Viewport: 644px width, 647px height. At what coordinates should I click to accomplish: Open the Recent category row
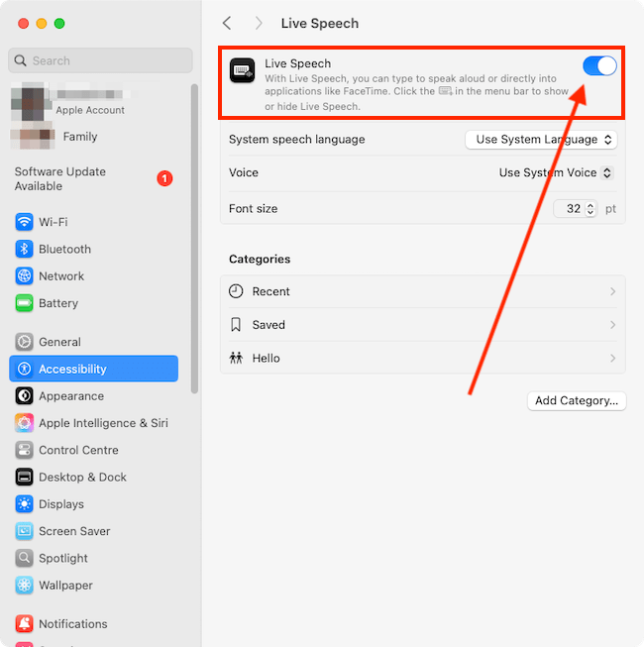pos(422,291)
